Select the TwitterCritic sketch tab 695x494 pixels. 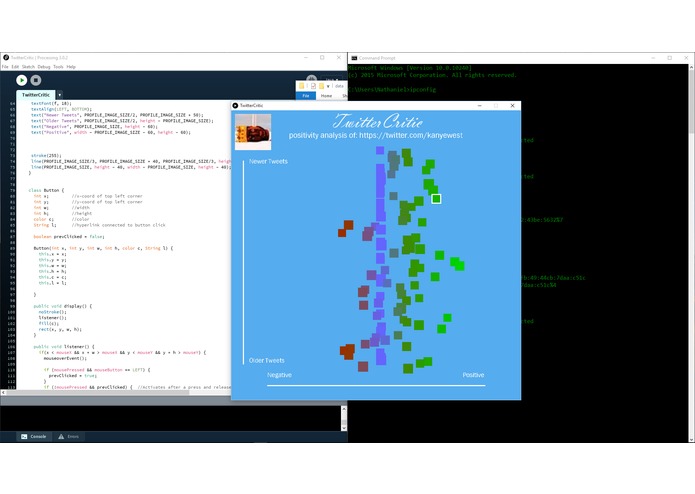[36, 95]
